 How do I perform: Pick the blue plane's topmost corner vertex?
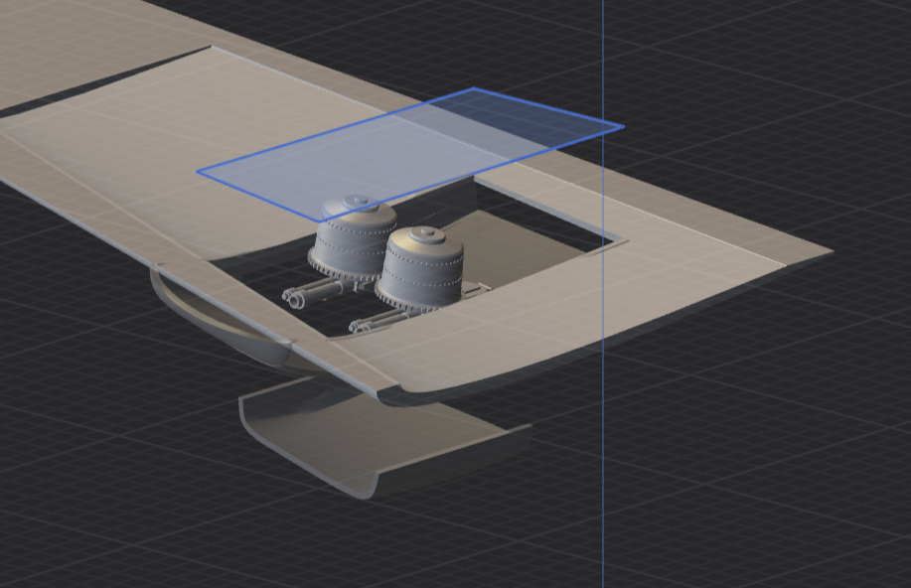(x=474, y=89)
